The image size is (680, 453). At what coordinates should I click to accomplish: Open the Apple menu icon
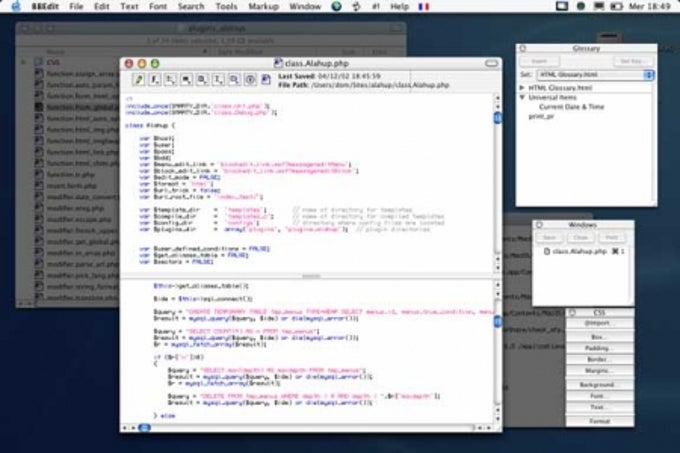[16, 7]
